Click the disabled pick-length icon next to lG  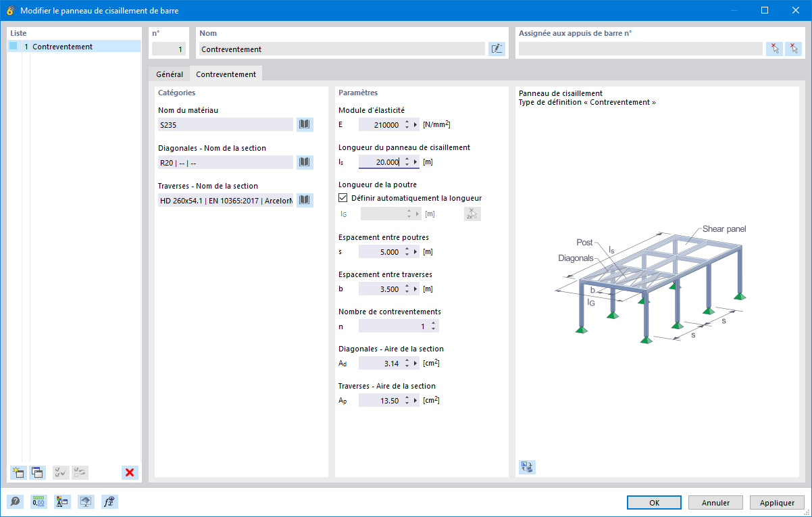coord(472,214)
